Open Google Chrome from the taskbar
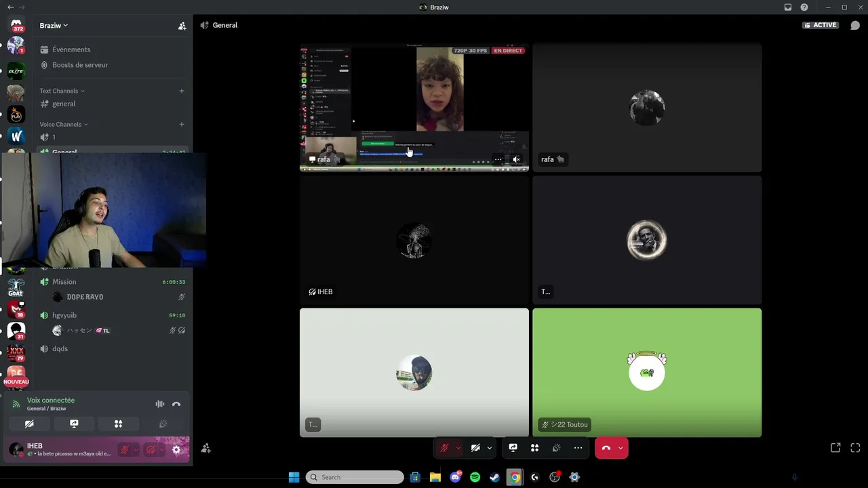The image size is (868, 488). click(515, 477)
